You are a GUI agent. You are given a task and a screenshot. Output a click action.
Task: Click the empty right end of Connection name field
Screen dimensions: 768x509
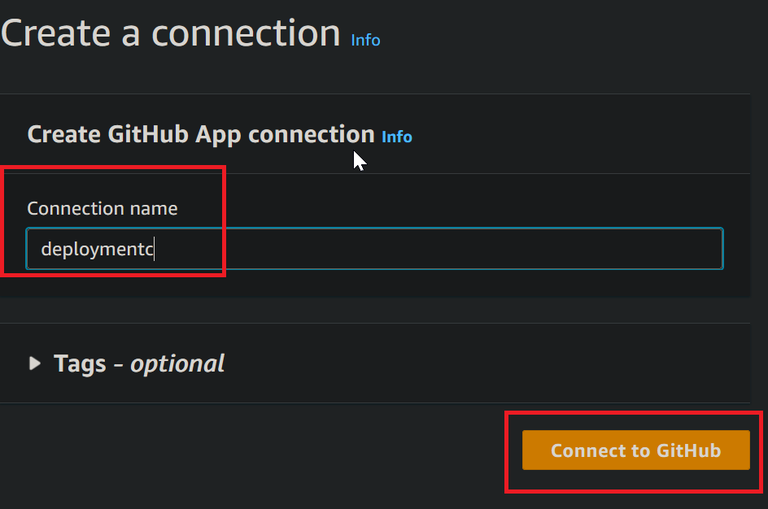click(x=600, y=249)
